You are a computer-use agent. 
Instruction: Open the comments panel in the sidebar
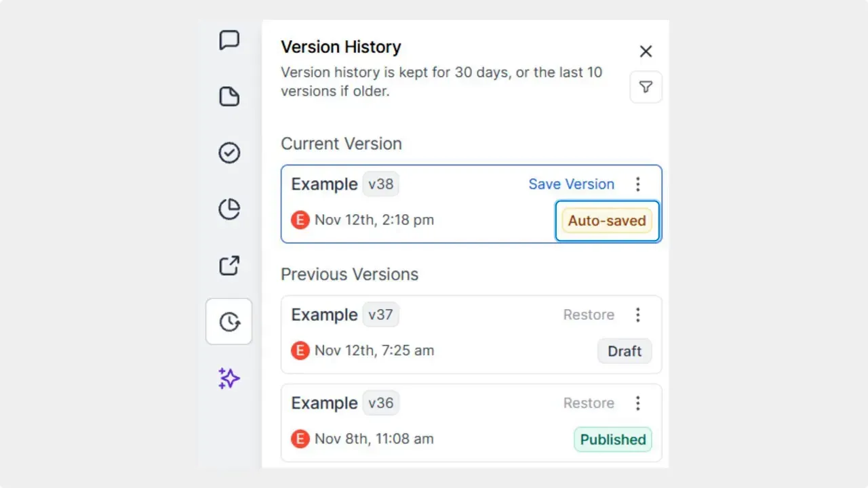[x=229, y=40]
